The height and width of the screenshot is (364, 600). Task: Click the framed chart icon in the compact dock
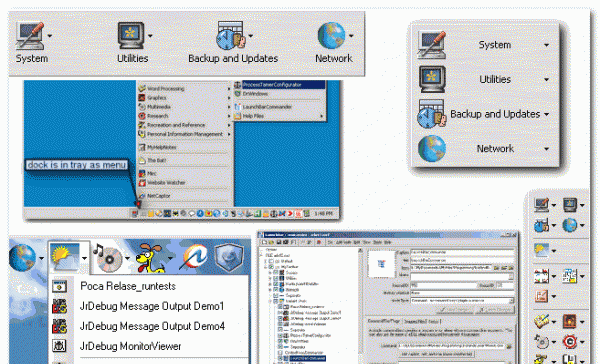541,295
